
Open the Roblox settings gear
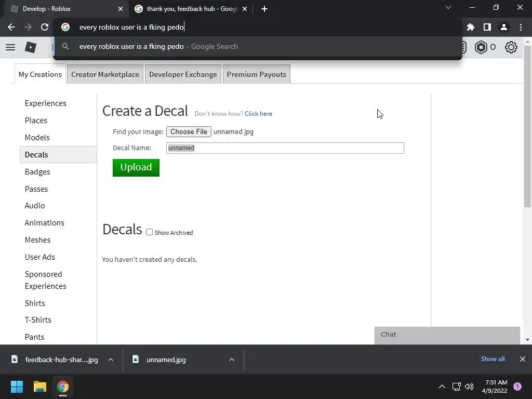(x=511, y=47)
